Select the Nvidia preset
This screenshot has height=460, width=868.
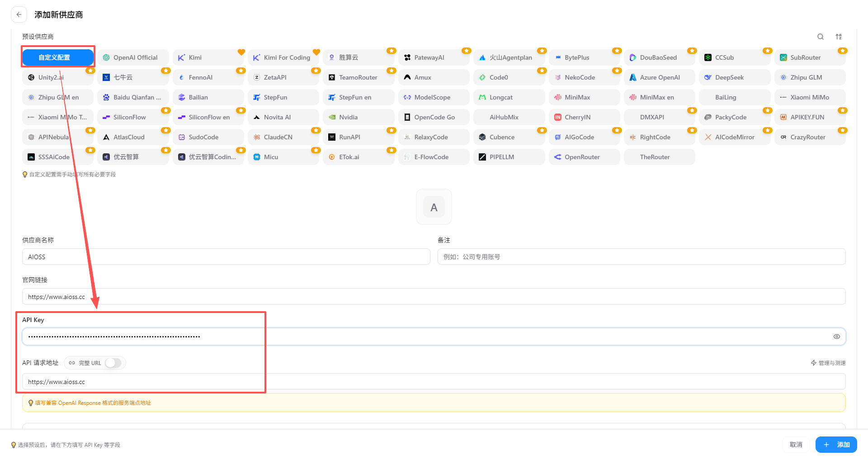359,117
